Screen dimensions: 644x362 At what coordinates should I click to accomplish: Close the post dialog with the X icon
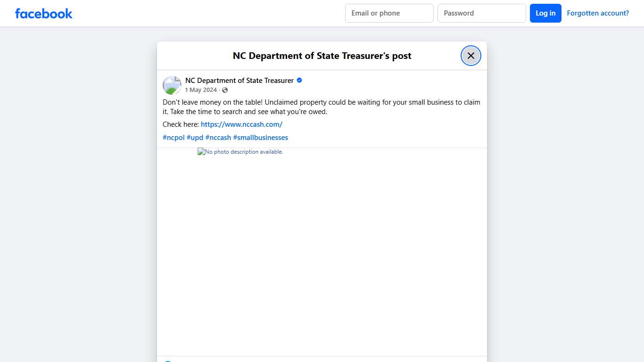(x=471, y=55)
